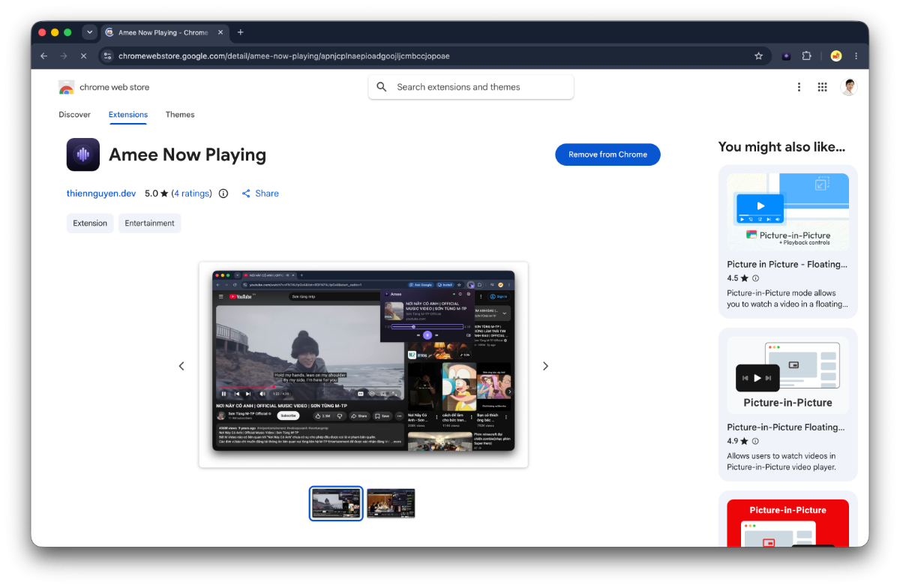Show next screenshot with right arrow
This screenshot has width=900, height=588.
(x=545, y=366)
